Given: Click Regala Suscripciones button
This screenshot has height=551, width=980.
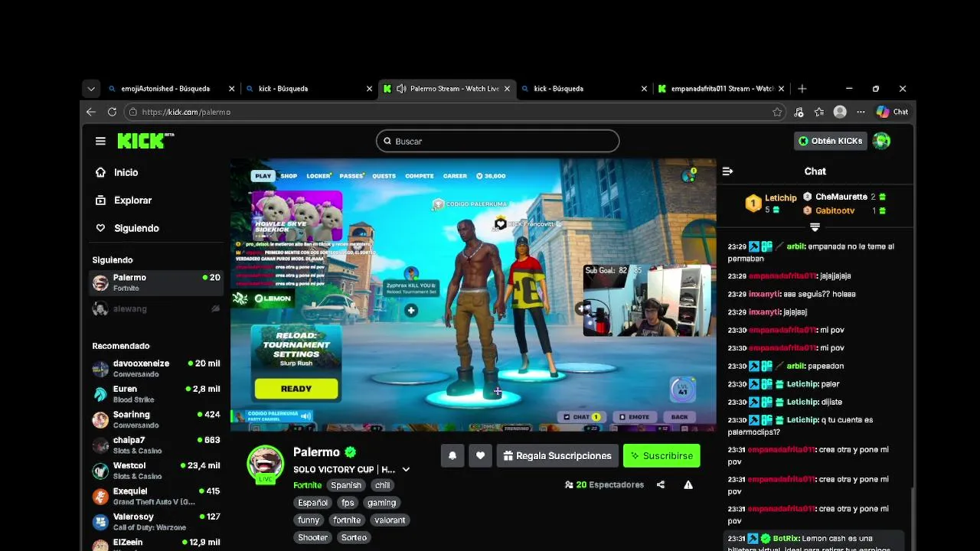Looking at the screenshot, I should (557, 455).
